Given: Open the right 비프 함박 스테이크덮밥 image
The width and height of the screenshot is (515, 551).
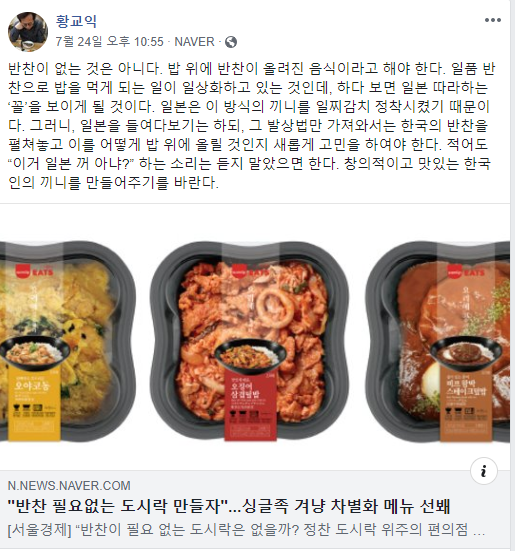Looking at the screenshot, I should coord(438,341).
